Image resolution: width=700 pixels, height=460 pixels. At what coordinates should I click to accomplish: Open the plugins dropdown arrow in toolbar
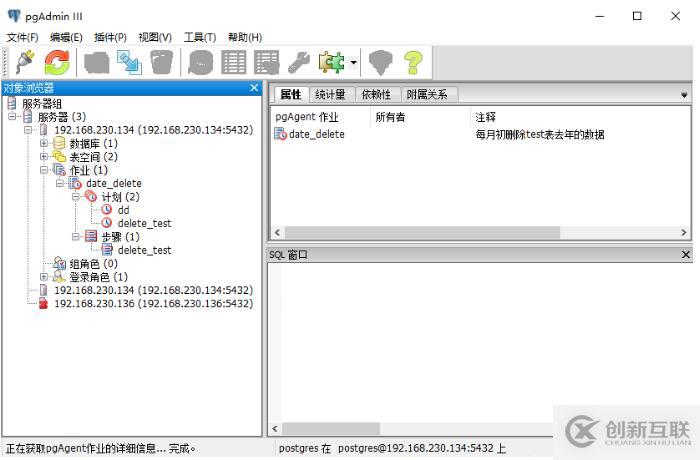click(354, 62)
